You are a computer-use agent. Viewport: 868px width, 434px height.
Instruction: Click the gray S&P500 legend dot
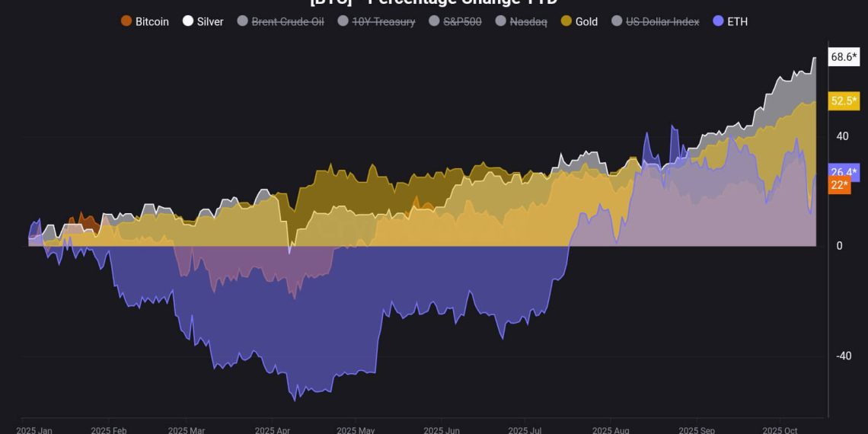point(435,21)
